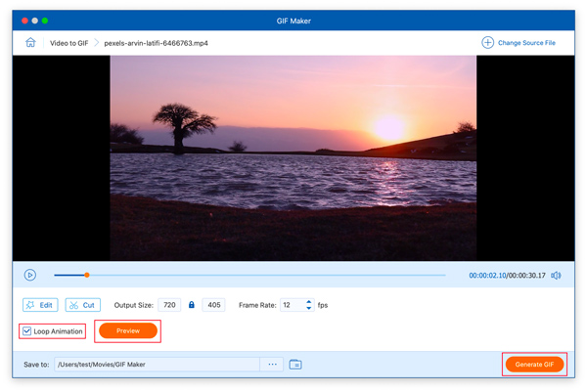Click the orange playback position handle

coord(87,275)
